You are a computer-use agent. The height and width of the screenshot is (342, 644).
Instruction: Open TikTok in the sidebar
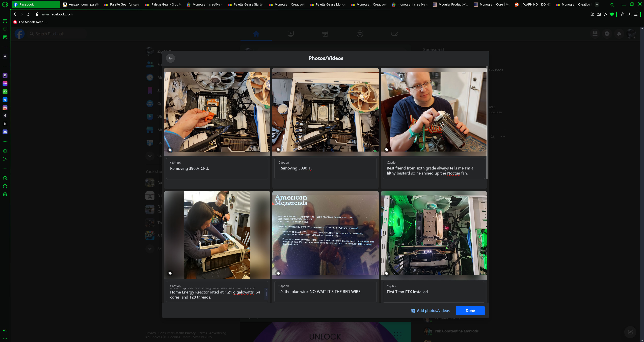[x=5, y=116]
